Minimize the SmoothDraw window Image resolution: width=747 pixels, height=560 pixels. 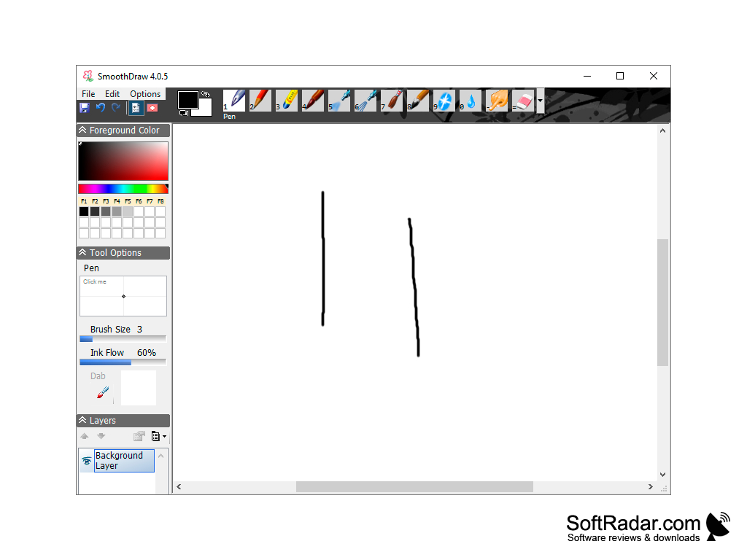point(587,76)
